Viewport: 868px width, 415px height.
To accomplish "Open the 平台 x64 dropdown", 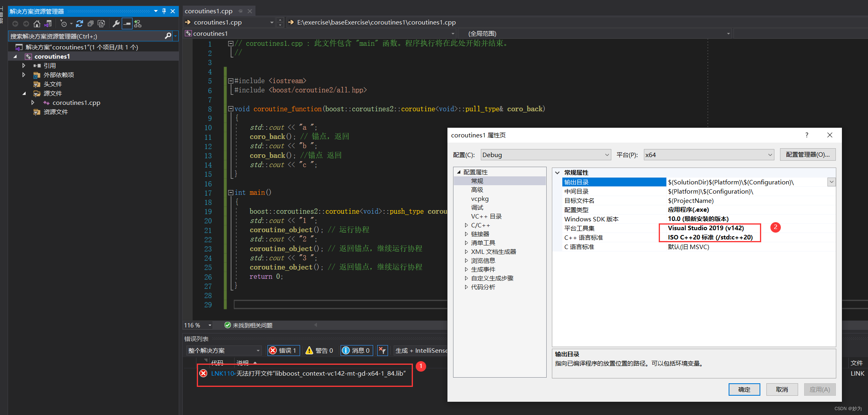I will tap(709, 155).
